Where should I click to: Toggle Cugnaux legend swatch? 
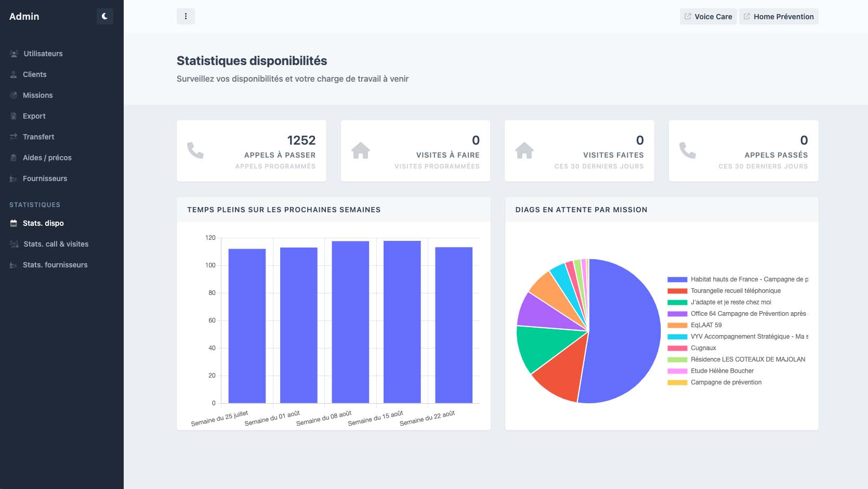pyautogui.click(x=677, y=348)
